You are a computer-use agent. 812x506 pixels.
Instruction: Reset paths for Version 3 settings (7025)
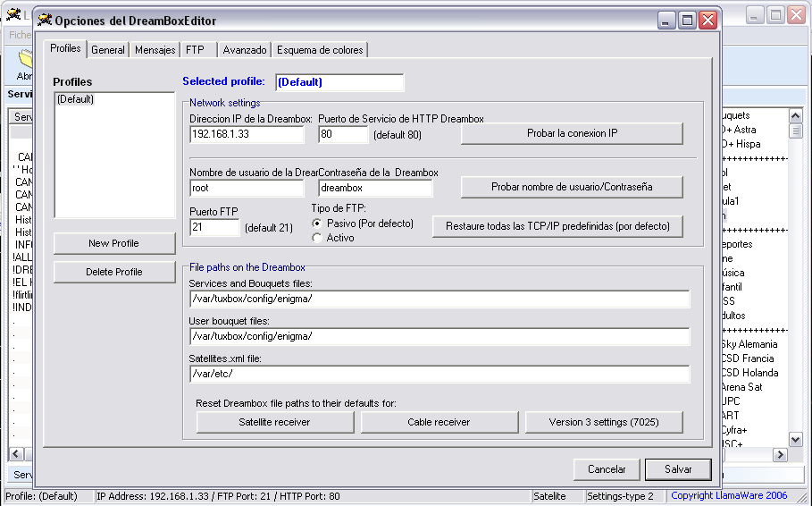point(604,422)
